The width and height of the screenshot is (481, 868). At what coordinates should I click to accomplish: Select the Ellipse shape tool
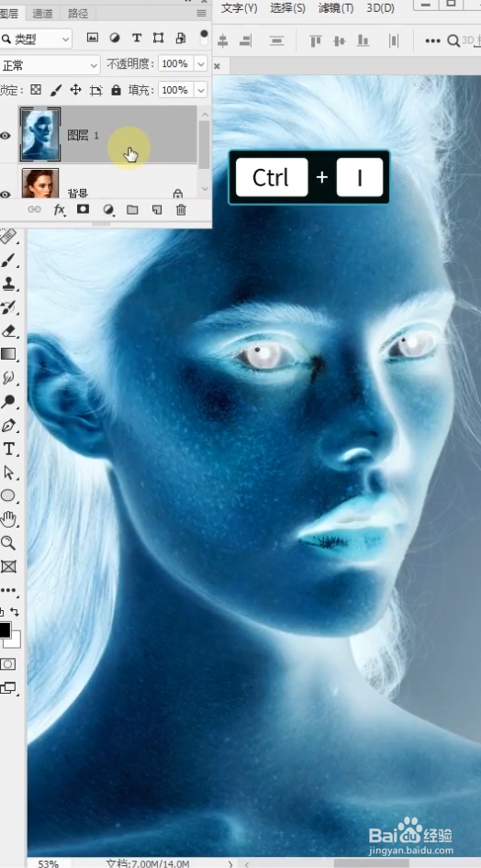tap(7, 495)
